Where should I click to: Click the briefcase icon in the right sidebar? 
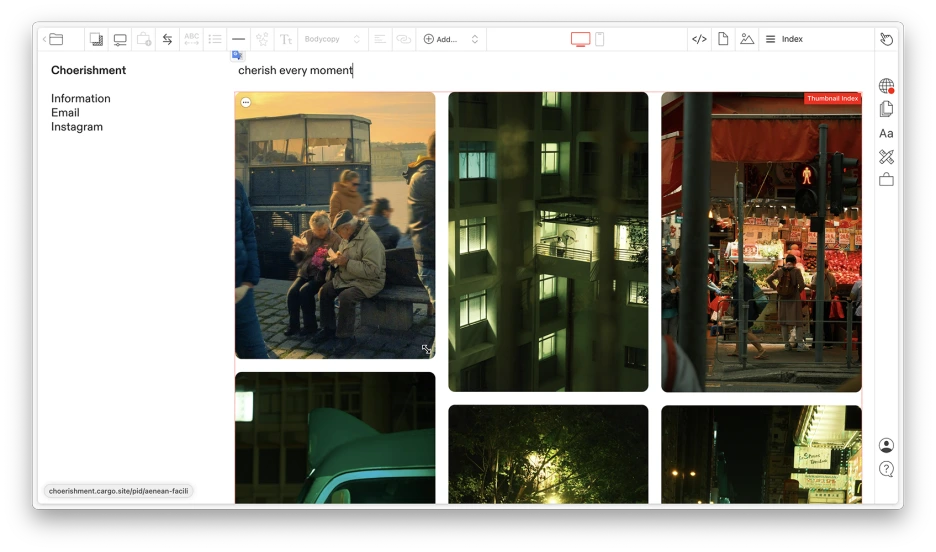[x=886, y=180]
